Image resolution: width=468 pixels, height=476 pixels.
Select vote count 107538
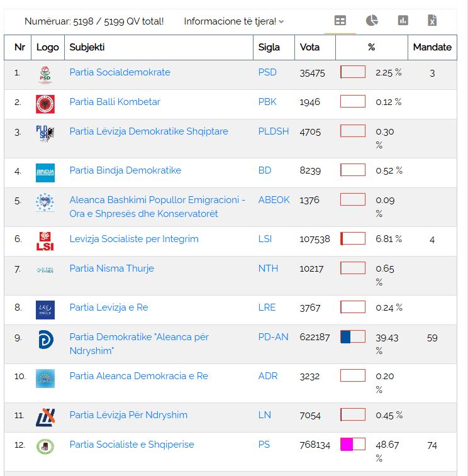(x=315, y=240)
